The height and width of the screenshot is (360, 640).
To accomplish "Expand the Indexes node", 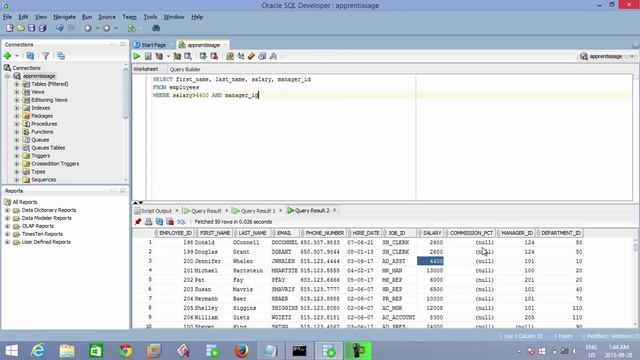I will pyautogui.click(x=17, y=108).
